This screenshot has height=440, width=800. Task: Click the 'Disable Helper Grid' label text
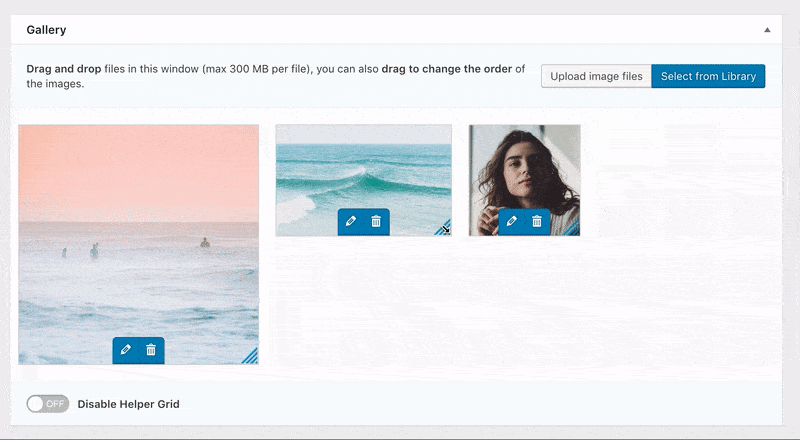tap(128, 404)
